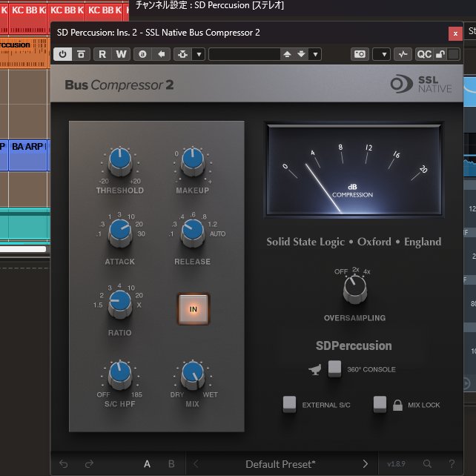This screenshot has height=476, width=476.
Task: Go to previous preset with left chevron
Action: pyautogui.click(x=196, y=464)
